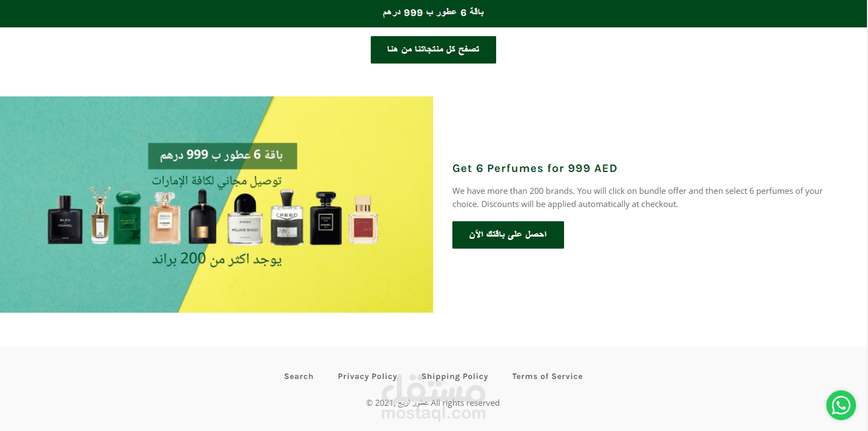This screenshot has height=431, width=868.
Task: Open the Terms of Service link
Action: click(547, 376)
